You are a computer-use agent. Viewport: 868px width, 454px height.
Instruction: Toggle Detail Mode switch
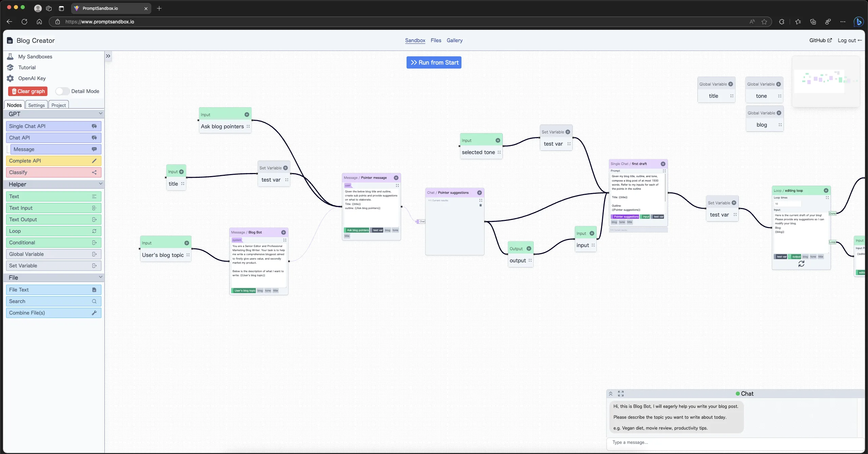coord(62,91)
